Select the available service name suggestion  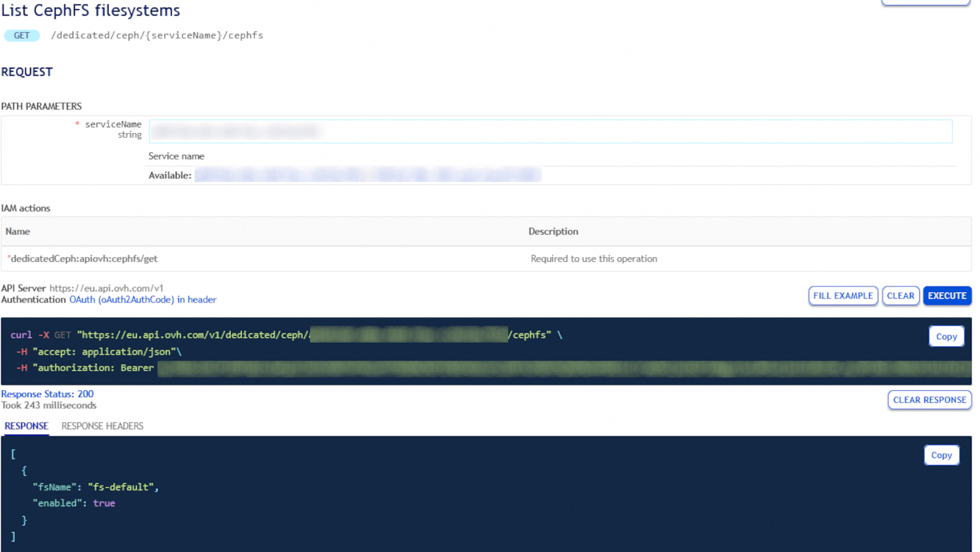point(367,174)
